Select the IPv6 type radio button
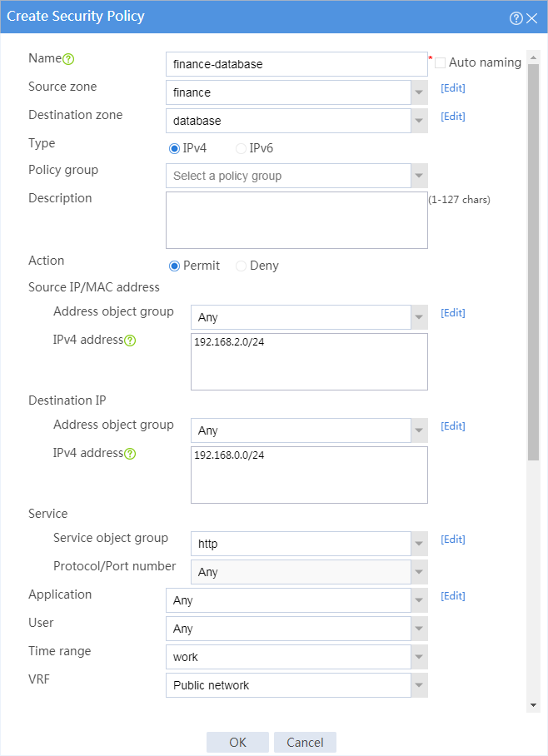This screenshot has width=548, height=756. 241,148
